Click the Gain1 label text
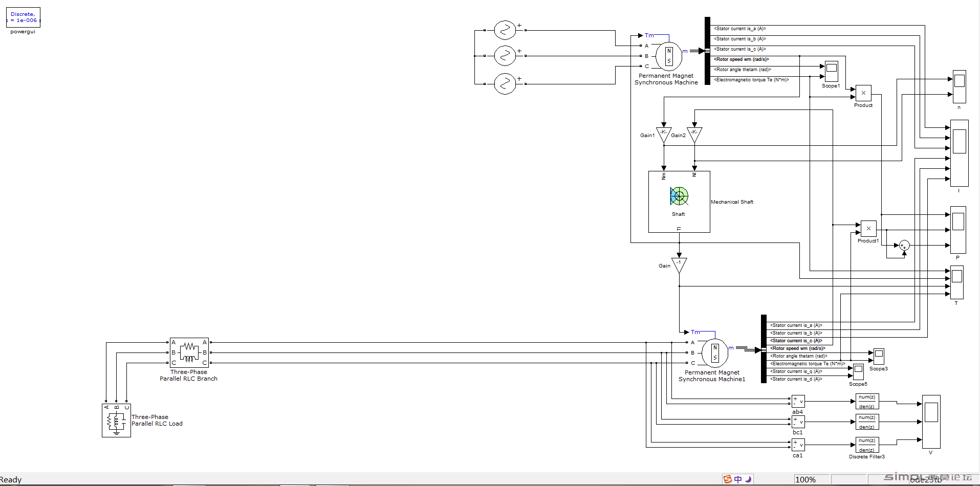Screen dimensions: 980x486 [647, 136]
